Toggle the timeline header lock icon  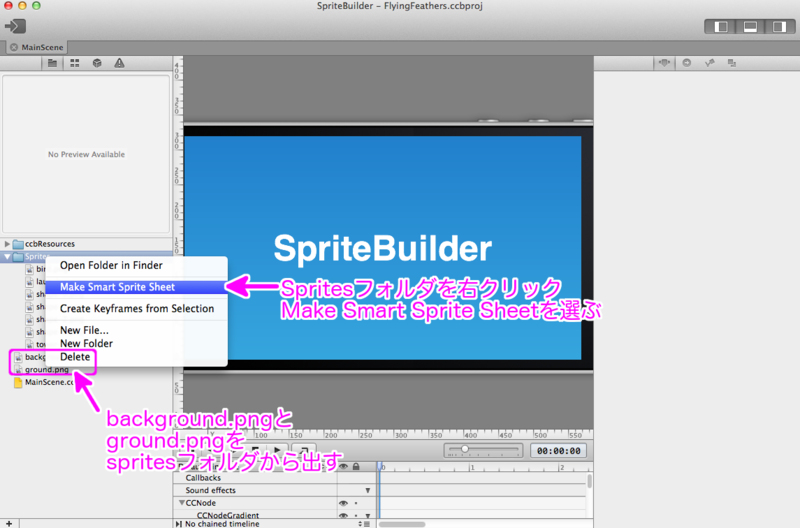point(356,466)
